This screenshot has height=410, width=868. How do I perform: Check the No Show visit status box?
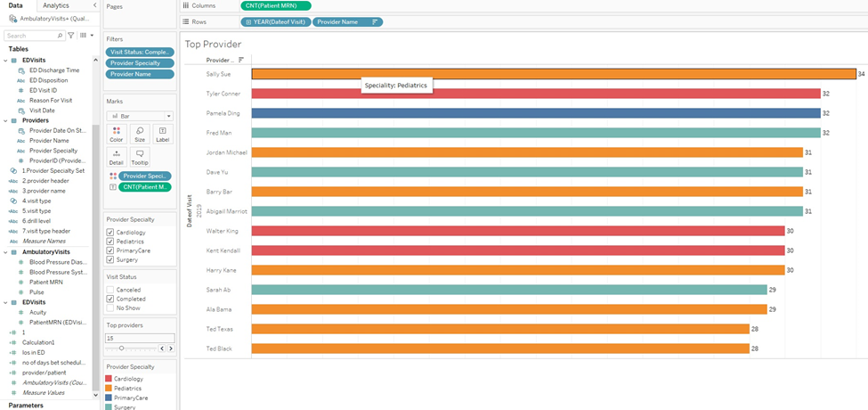pos(110,307)
